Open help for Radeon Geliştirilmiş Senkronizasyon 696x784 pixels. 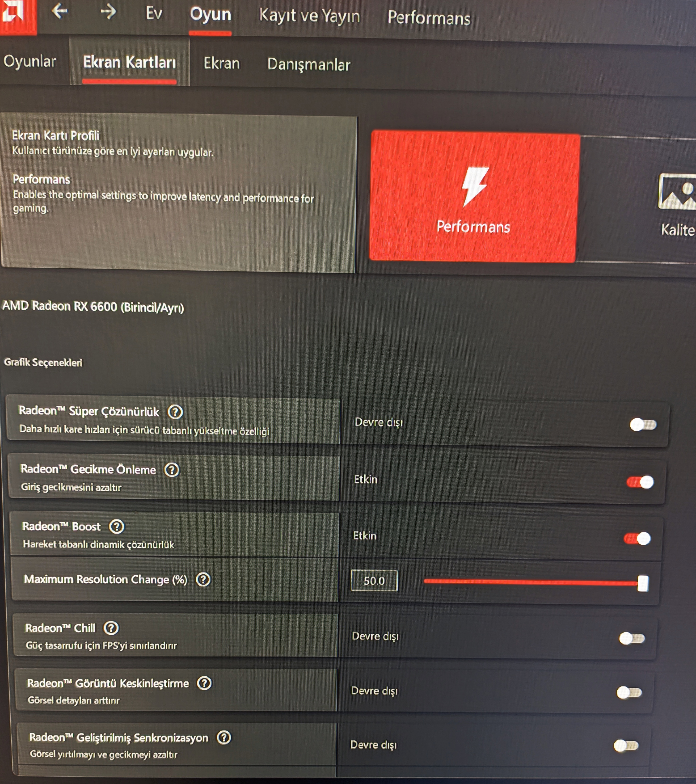[224, 738]
